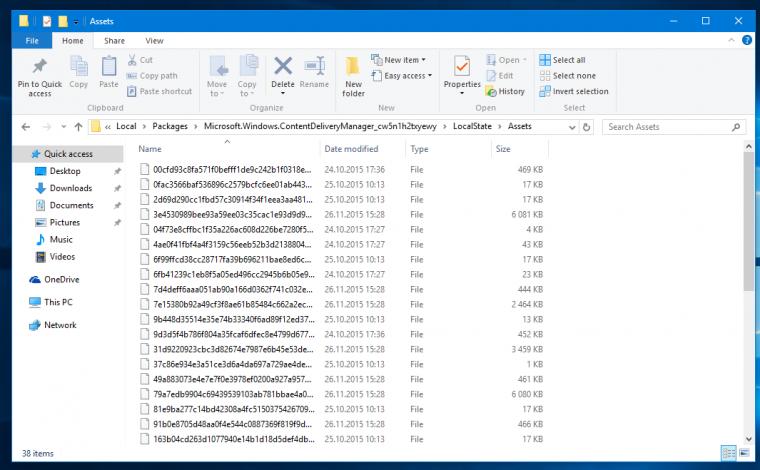Sort by Type column header
This screenshot has height=470, width=760.
coord(448,149)
